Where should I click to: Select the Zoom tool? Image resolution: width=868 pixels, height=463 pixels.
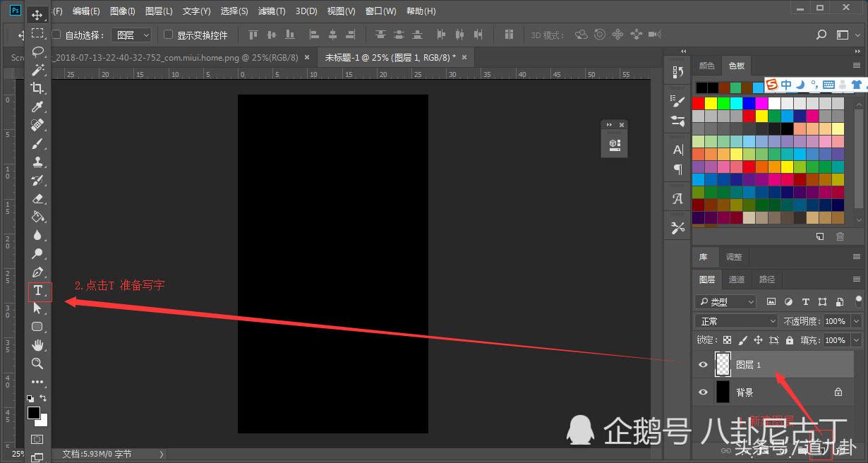tap(38, 363)
